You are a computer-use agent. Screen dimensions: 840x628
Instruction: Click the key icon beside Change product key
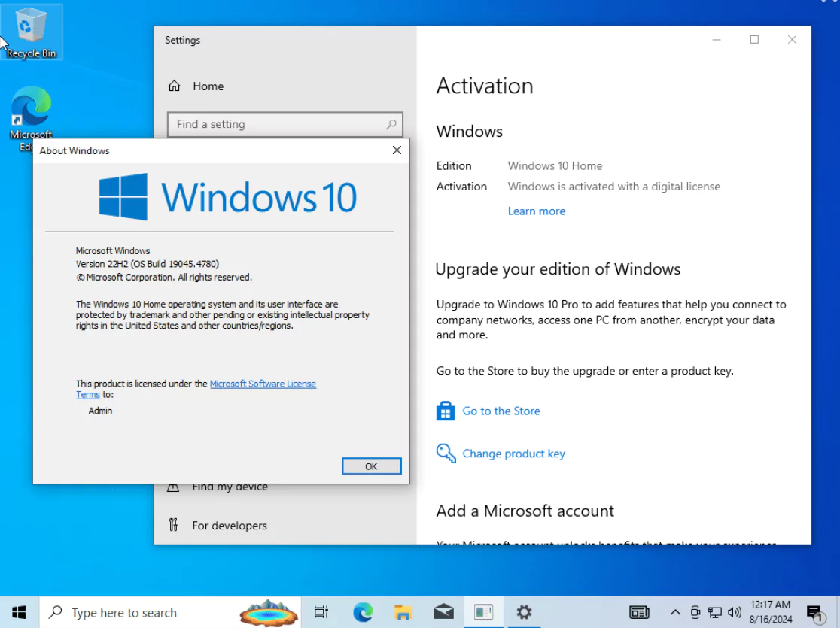(446, 453)
